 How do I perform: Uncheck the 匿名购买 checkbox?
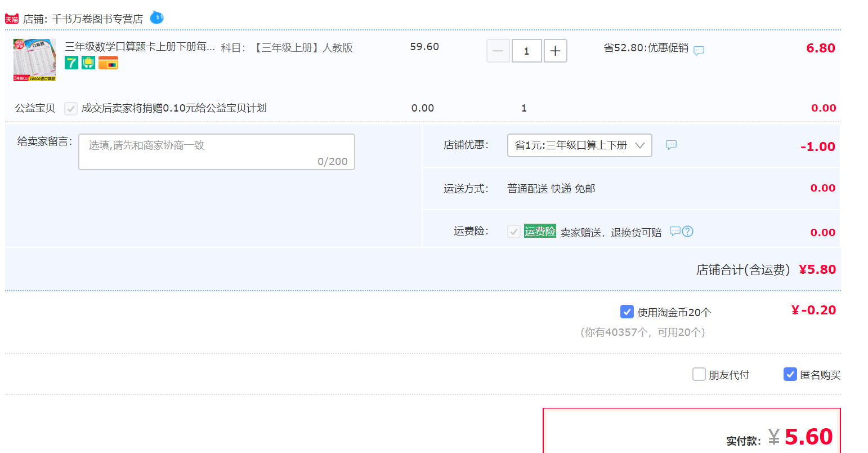(x=790, y=374)
